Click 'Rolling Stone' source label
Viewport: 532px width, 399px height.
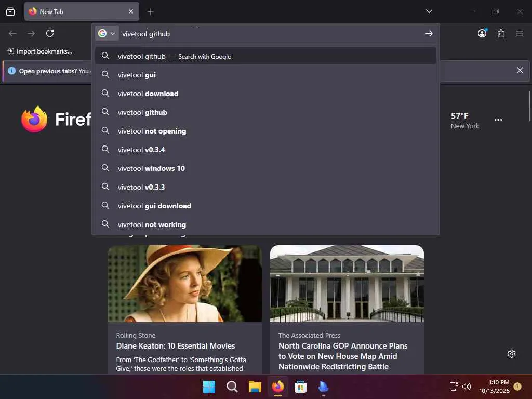(136, 335)
